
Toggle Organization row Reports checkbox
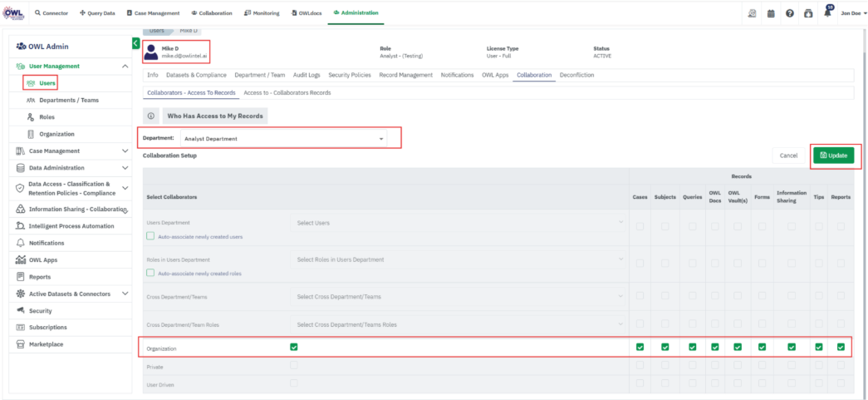coord(841,347)
